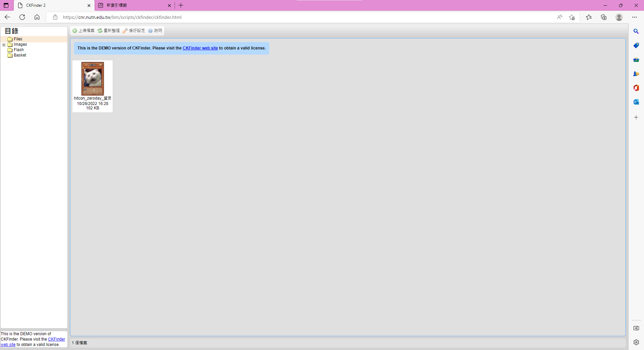644x350 pixels.
Task: Open sidebar Search icon
Action: [636, 31]
